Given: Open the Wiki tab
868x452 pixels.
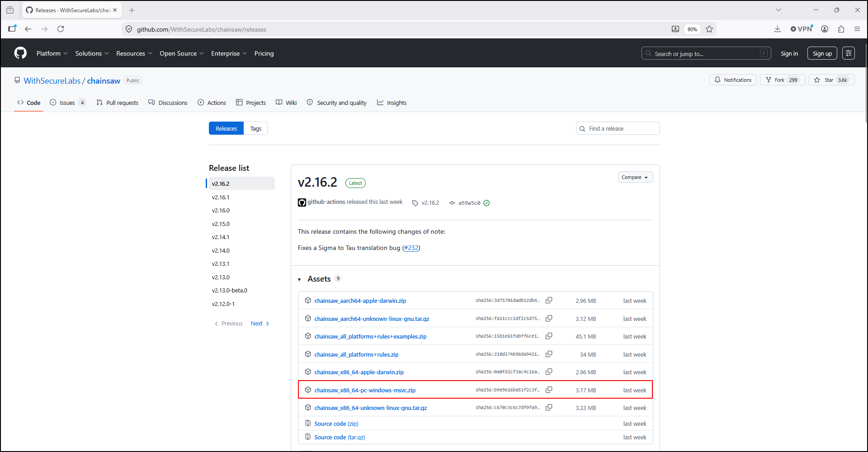Looking at the screenshot, I should tap(286, 103).
